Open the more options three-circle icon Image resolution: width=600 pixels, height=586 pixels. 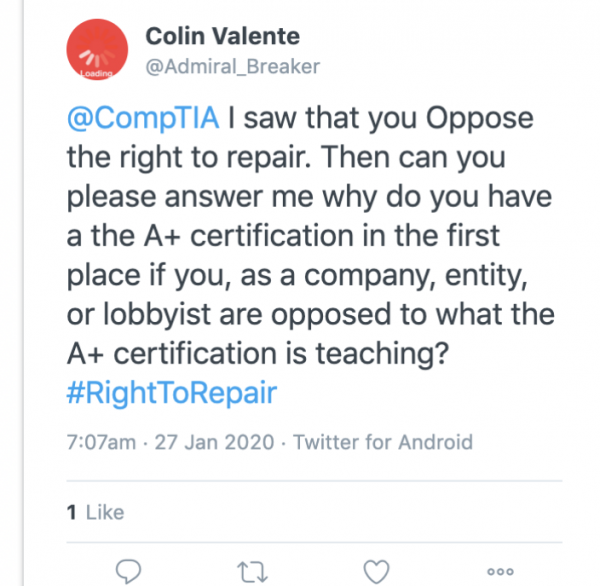coord(500,571)
